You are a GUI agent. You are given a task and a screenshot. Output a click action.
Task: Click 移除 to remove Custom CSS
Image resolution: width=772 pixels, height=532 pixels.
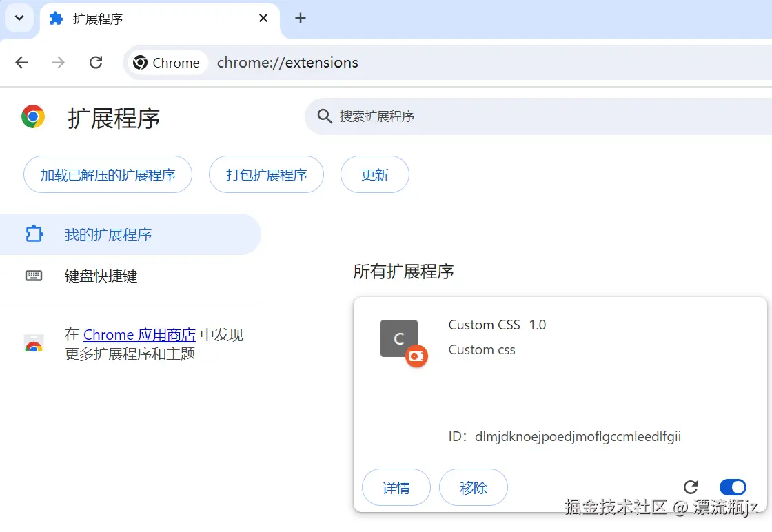[x=473, y=487]
